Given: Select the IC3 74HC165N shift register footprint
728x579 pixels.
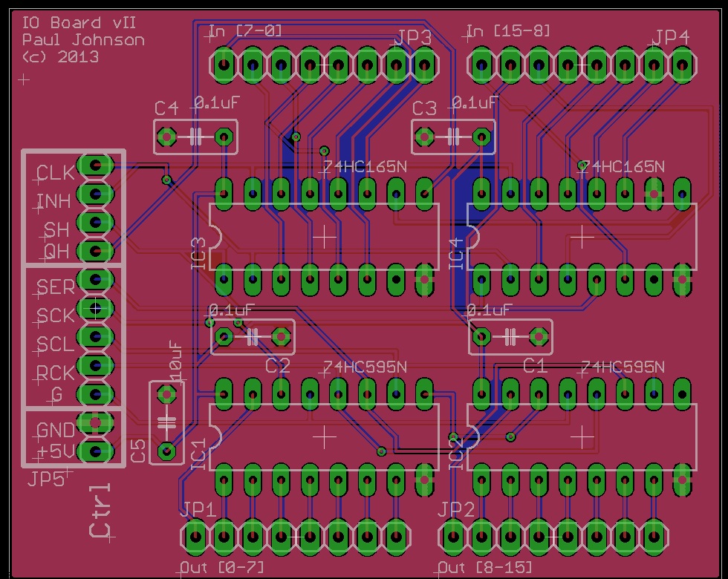Looking at the screenshot, I should pos(323,234).
